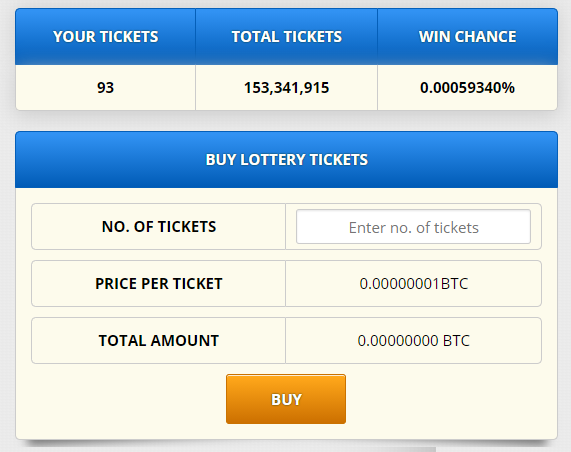
Task: Click the NO. OF TICKETS label
Action: 159,227
